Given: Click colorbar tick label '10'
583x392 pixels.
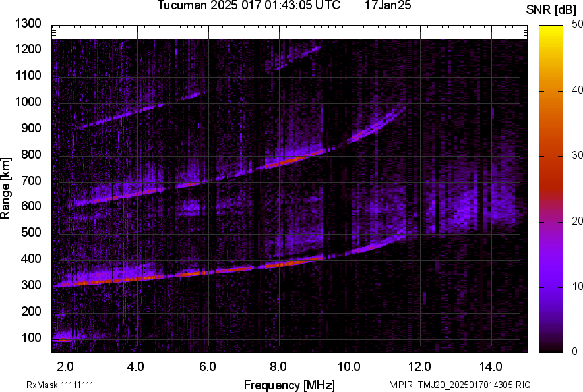Looking at the screenshot, I should 577,286.
